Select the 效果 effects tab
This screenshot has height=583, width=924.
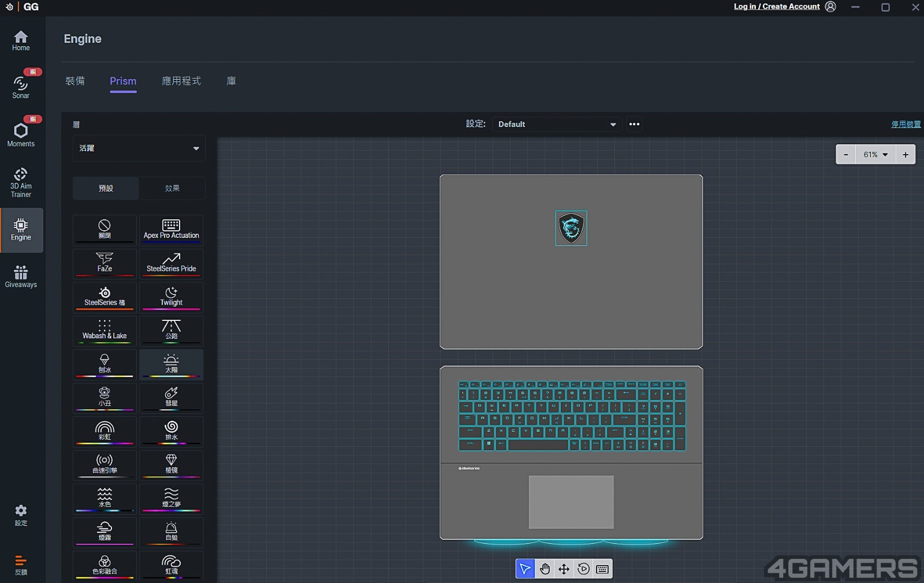(x=172, y=188)
